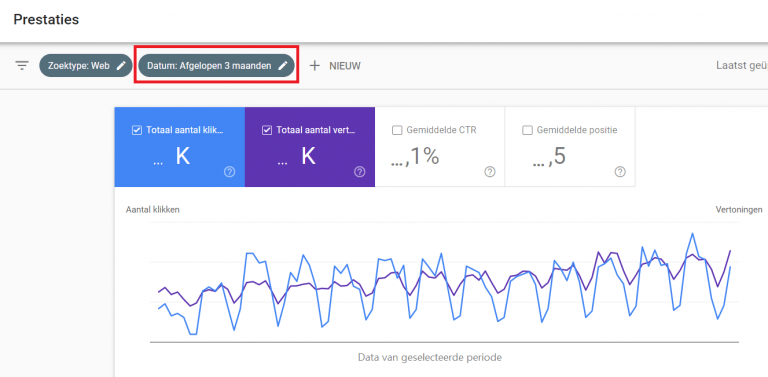Click the line chart plot area
Image resolution: width=768 pixels, height=377 pixels.
444,283
